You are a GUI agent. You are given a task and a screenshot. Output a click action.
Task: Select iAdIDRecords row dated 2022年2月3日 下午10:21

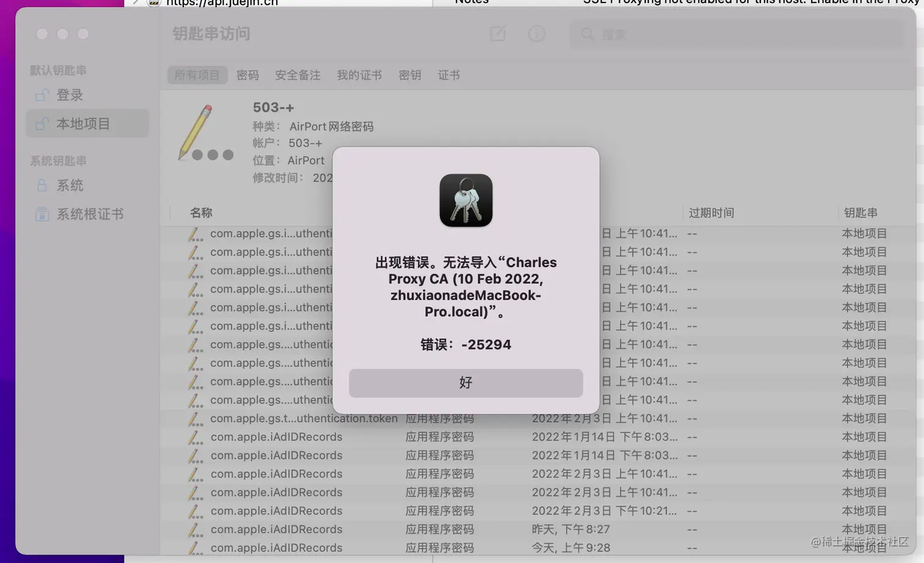[538, 511]
